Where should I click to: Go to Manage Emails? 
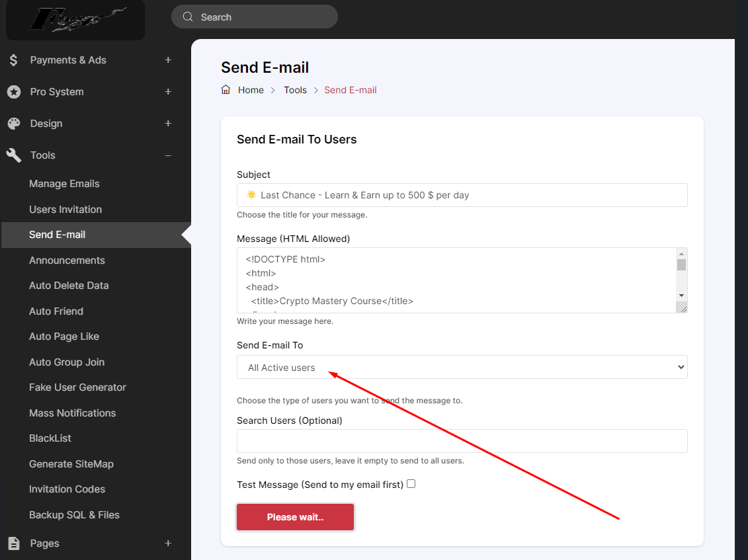pyautogui.click(x=64, y=184)
